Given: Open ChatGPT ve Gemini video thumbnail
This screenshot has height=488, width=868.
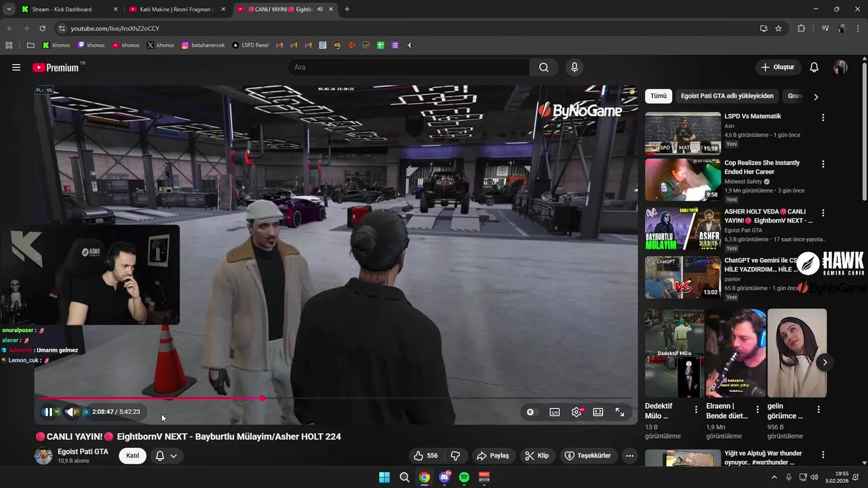Looking at the screenshot, I should tap(683, 277).
